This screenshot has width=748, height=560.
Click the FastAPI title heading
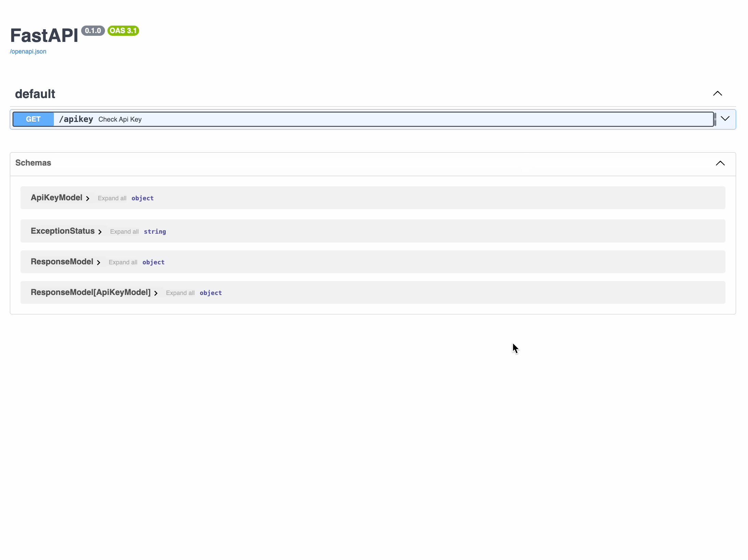[44, 35]
